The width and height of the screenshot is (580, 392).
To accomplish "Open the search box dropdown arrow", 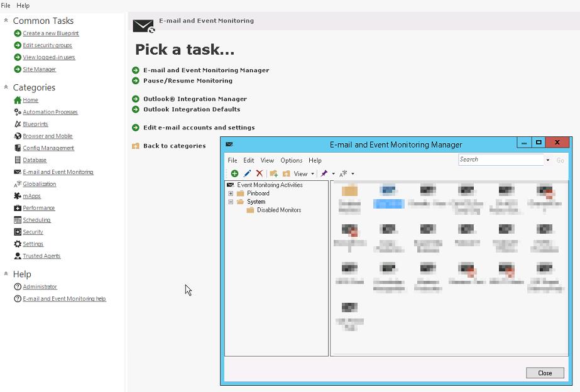I will 547,160.
